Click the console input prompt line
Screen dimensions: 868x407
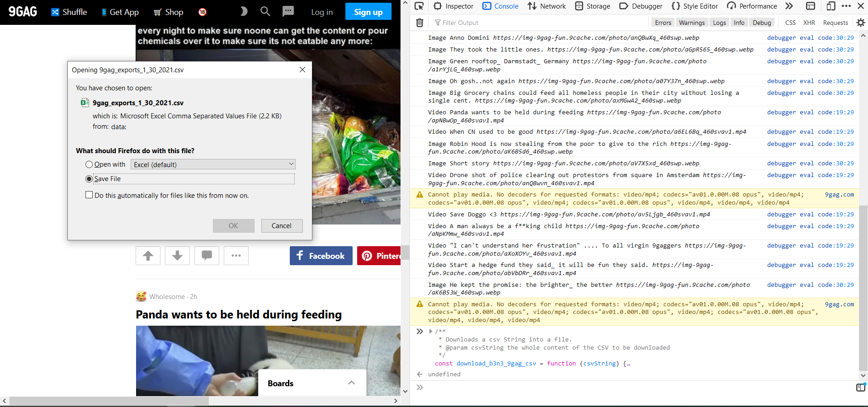pyautogui.click(x=637, y=387)
